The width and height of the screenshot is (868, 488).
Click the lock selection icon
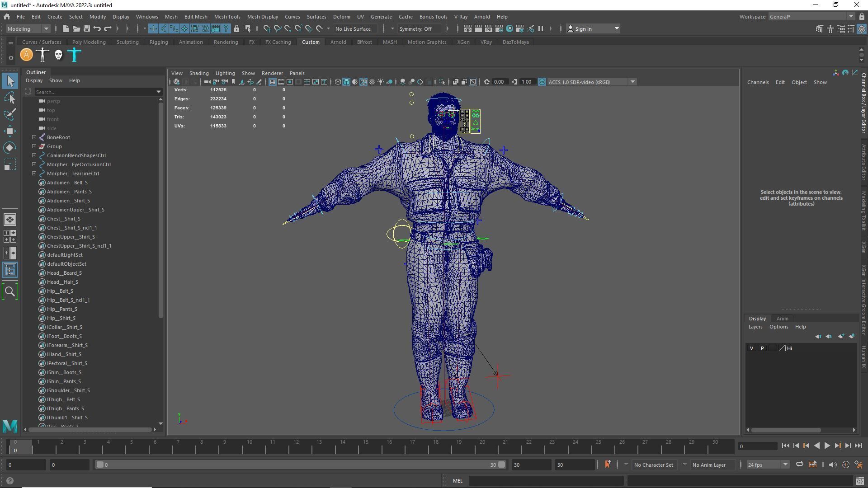coord(236,29)
